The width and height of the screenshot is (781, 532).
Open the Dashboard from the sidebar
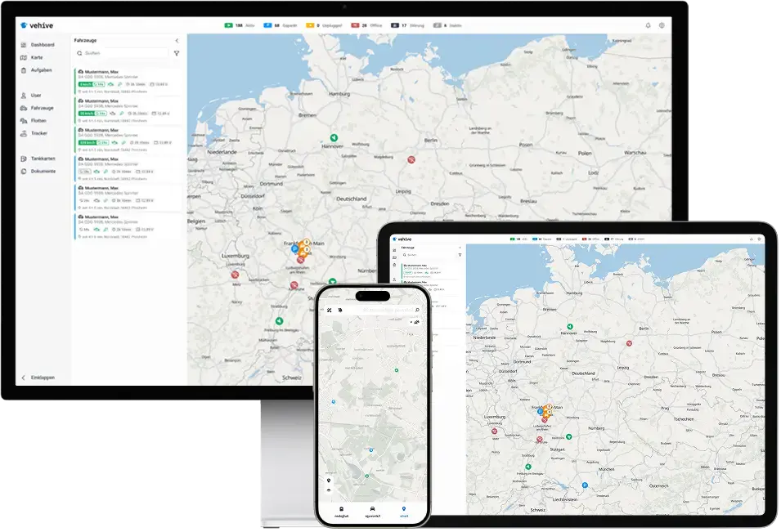[43, 43]
